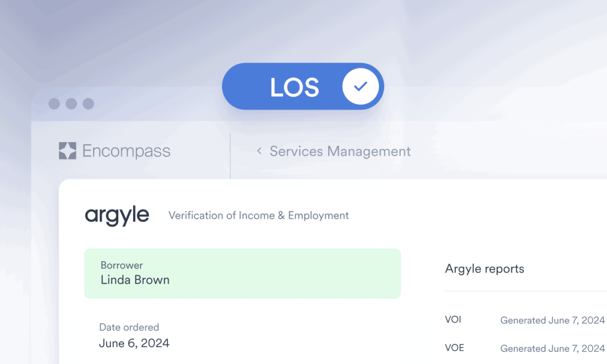This screenshot has width=607, height=364.
Task: Click the argyle logo
Action: pos(117,215)
